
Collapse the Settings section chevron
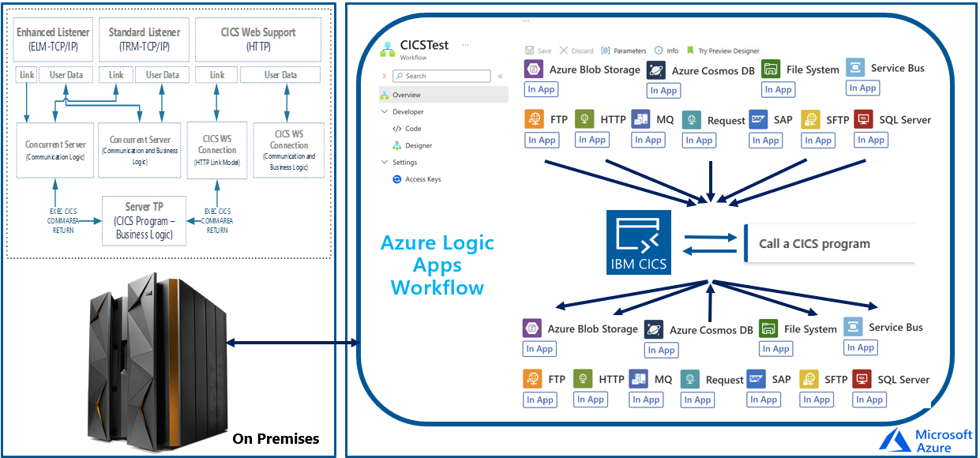(385, 163)
